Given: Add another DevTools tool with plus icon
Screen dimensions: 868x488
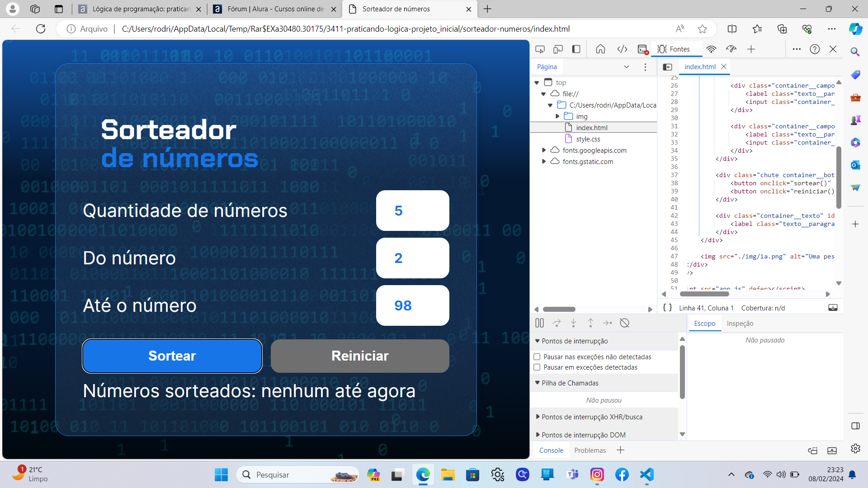Looking at the screenshot, I should 751,49.
